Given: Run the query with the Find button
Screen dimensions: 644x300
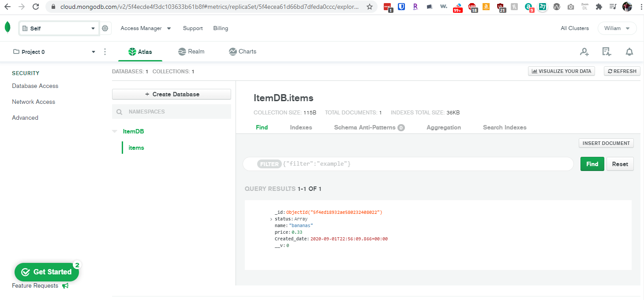Looking at the screenshot, I should (592, 164).
